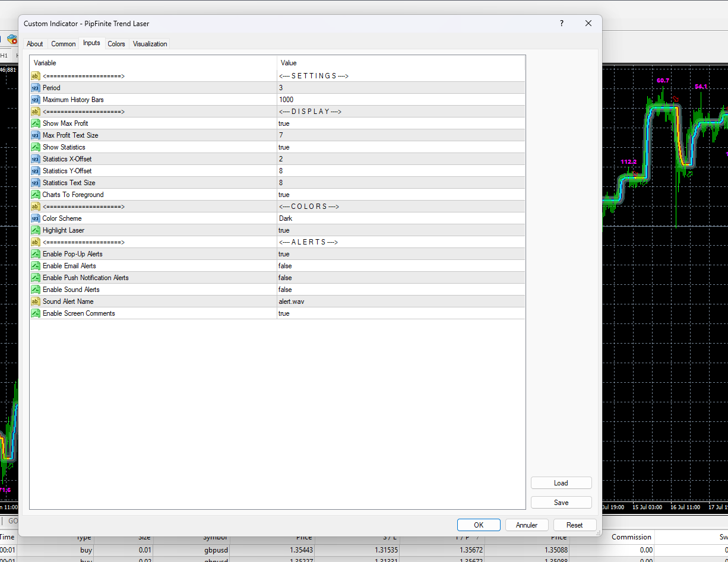Click the help question mark in title bar

[562, 23]
